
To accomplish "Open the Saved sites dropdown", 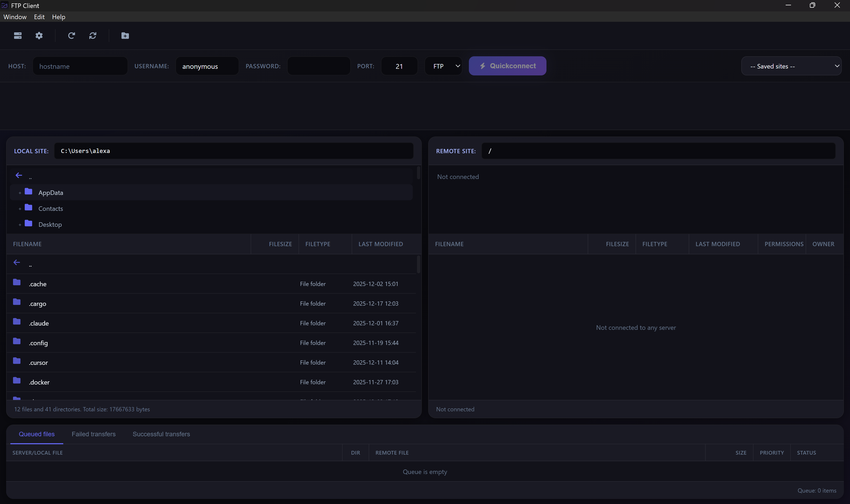I will (x=791, y=66).
